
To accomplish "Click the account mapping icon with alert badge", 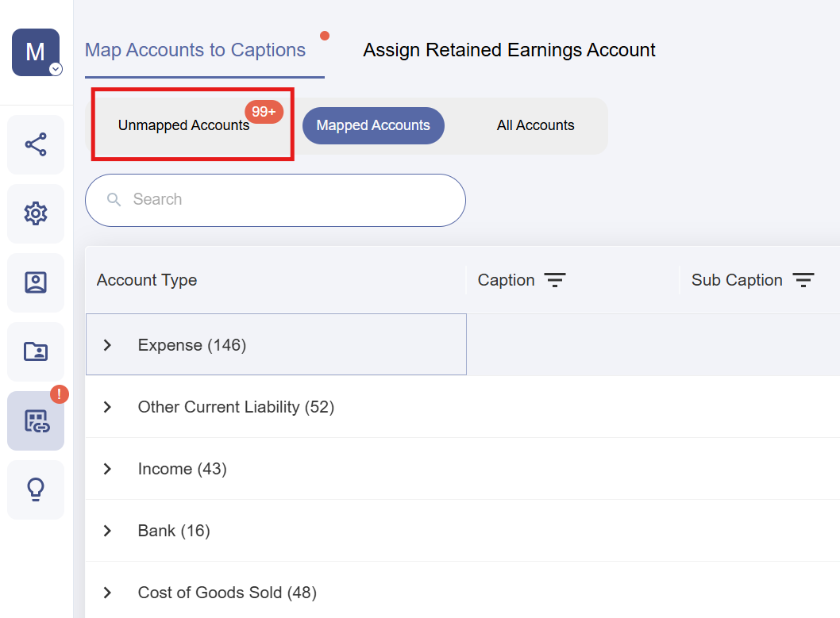I will pos(35,420).
